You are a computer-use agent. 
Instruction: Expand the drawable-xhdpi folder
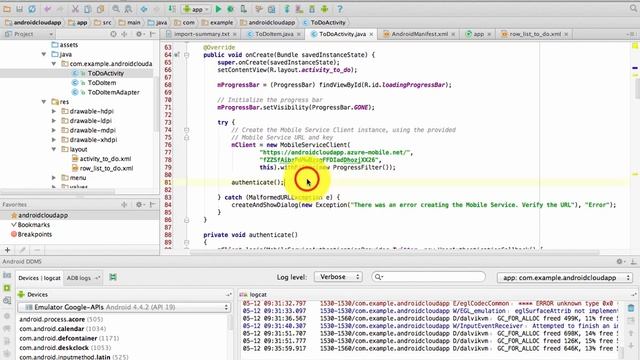coord(53,140)
